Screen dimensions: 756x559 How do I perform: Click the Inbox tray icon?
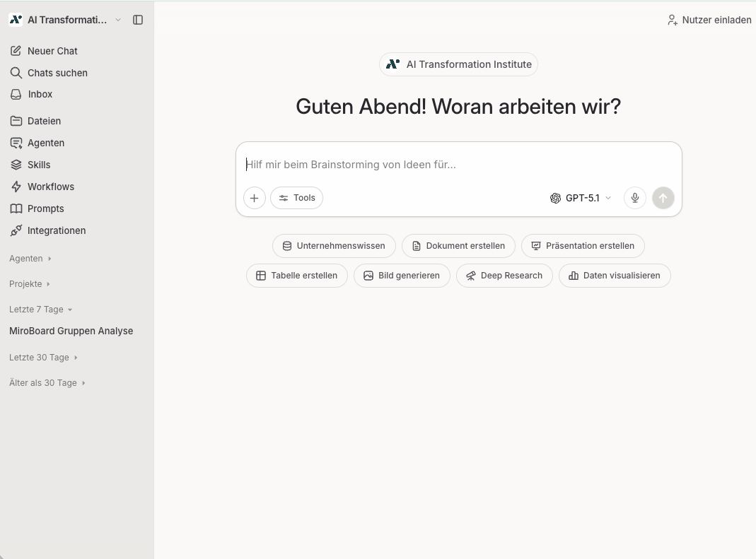click(16, 95)
